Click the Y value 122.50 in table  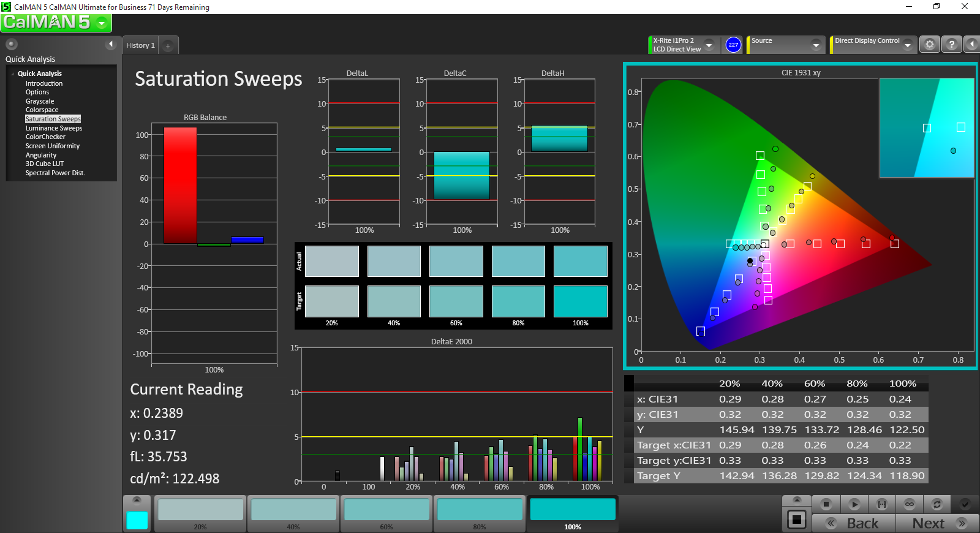click(907, 430)
